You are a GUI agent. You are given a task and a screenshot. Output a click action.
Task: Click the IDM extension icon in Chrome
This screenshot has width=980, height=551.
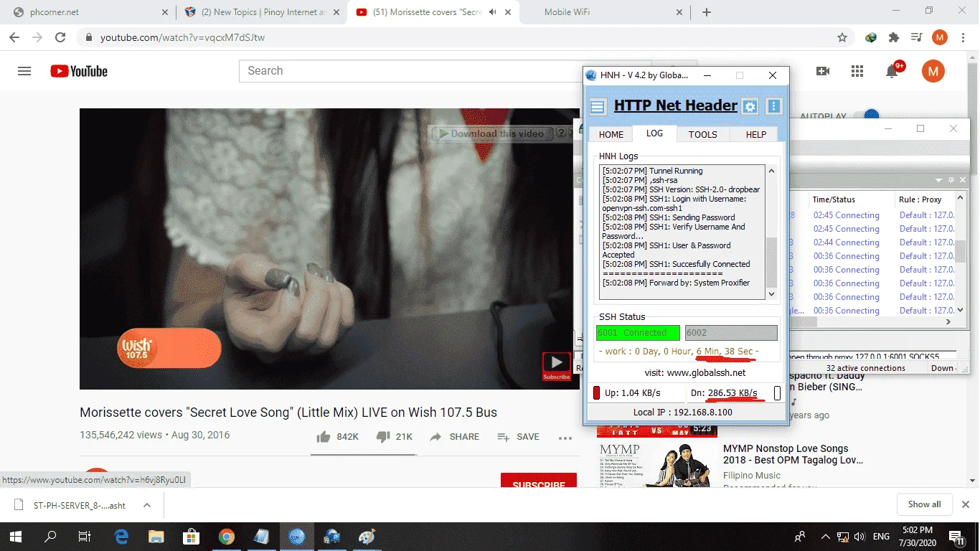[x=871, y=37]
